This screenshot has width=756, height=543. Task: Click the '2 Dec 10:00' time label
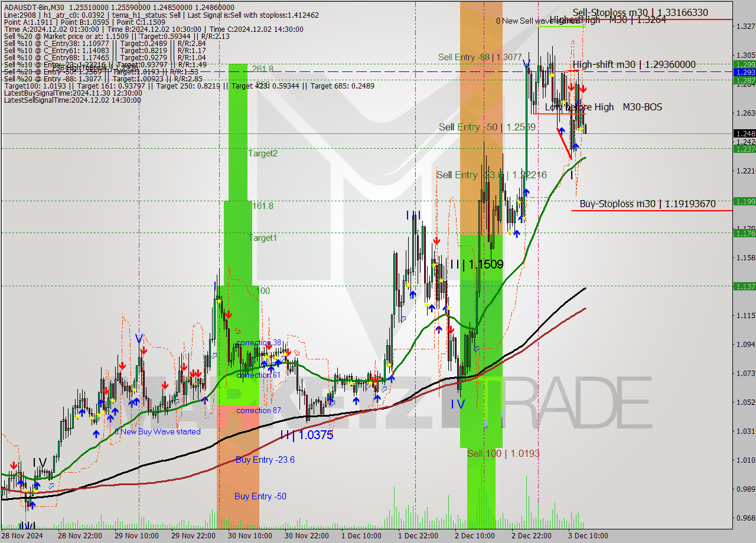[x=475, y=536]
